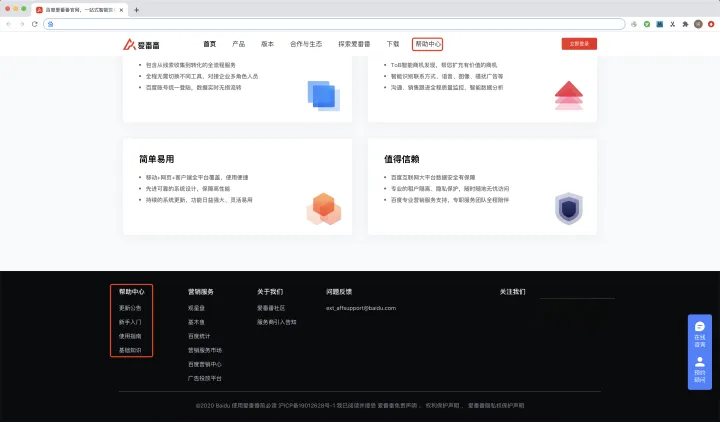
Task: Click the red update icon in the toolbar
Action: [x=711, y=24]
